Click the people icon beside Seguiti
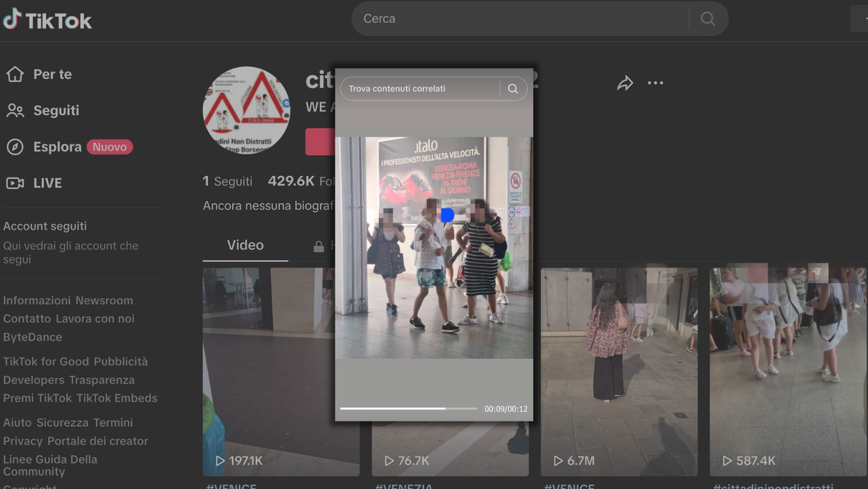The height and width of the screenshot is (489, 868). click(x=15, y=111)
